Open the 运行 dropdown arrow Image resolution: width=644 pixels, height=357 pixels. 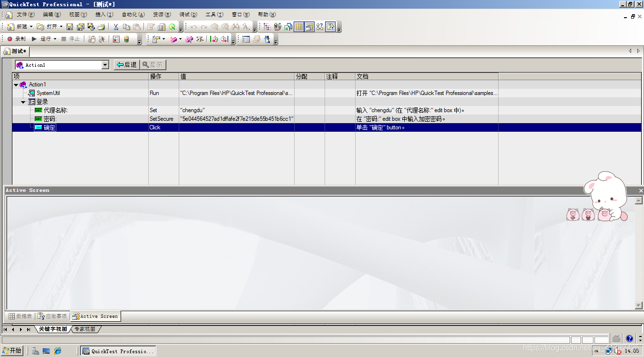(x=55, y=39)
